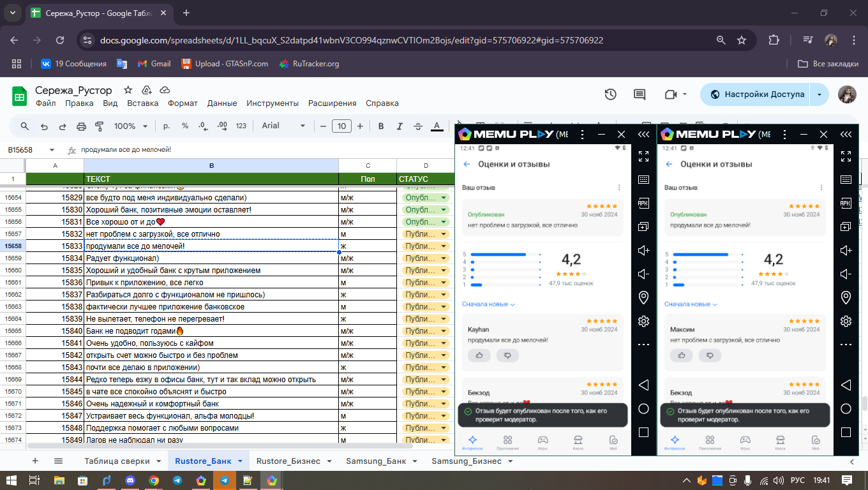Open the Arial font dropdown

[x=283, y=126]
